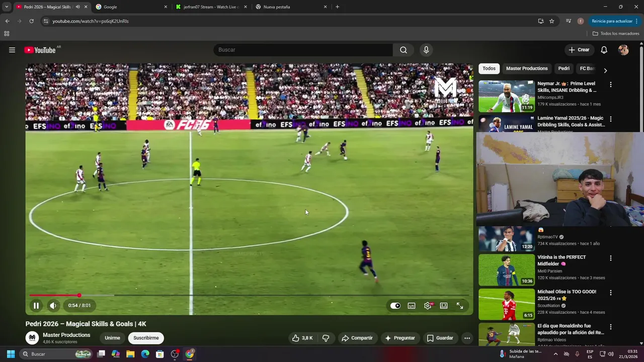
Task: Open options for Lamine Yamal video
Action: (x=611, y=119)
